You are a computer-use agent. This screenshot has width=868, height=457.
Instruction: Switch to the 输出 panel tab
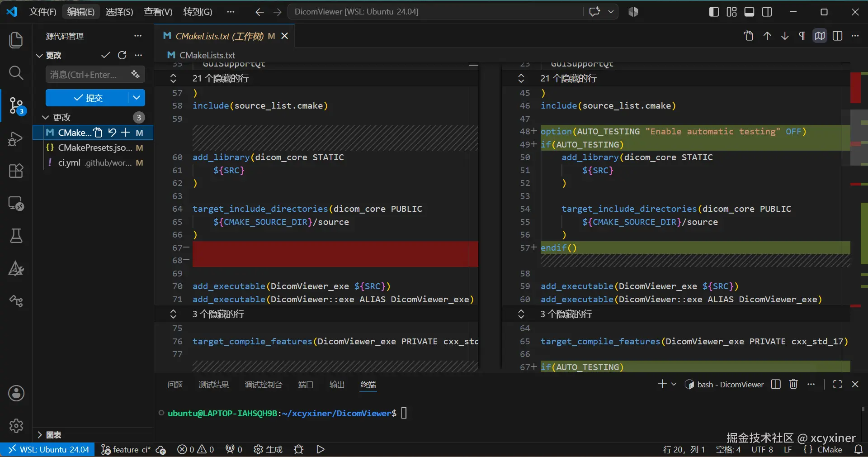click(x=337, y=385)
